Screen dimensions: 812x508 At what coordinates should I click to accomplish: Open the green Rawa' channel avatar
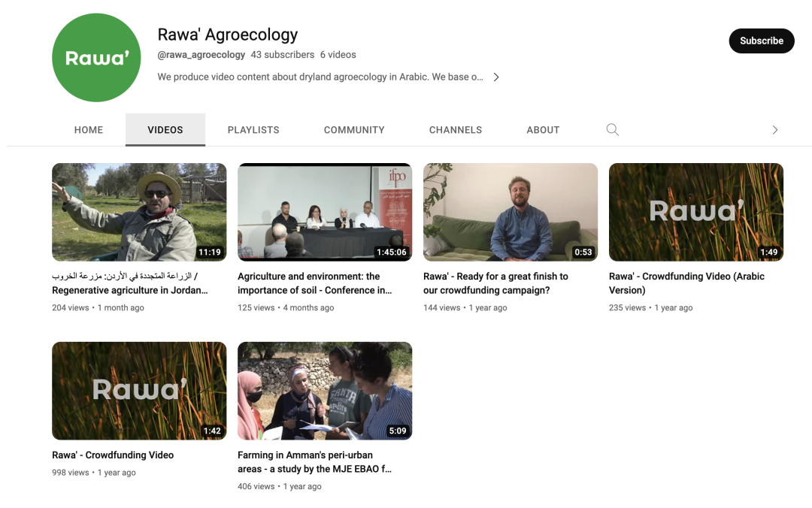pyautogui.click(x=96, y=57)
